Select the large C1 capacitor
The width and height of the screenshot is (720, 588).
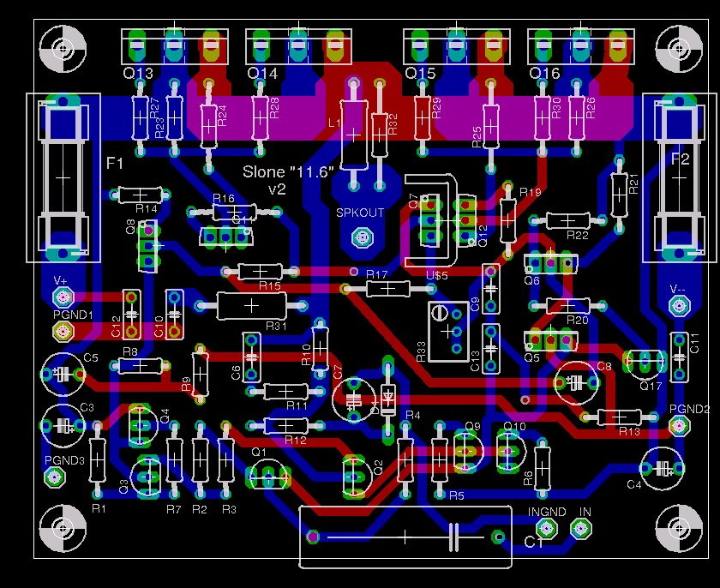pos(405,537)
